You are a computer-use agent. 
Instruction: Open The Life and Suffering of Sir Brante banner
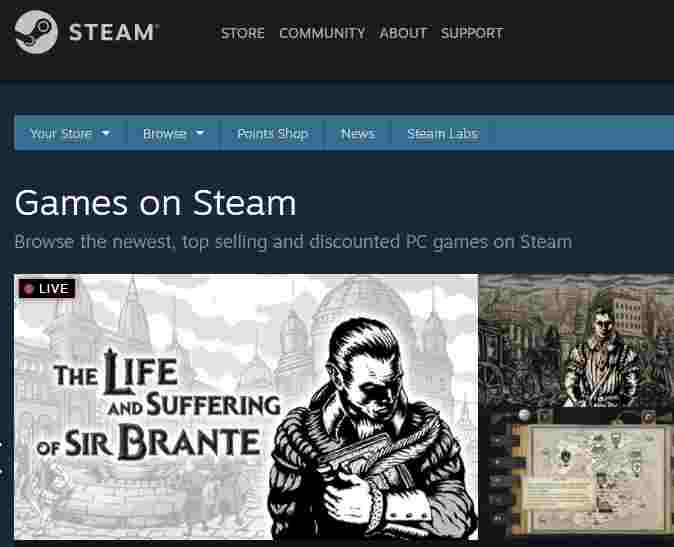(246, 406)
